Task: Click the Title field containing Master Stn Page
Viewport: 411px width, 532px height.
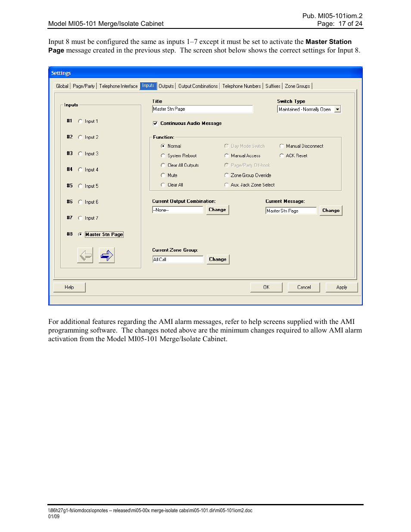Action: pos(202,109)
